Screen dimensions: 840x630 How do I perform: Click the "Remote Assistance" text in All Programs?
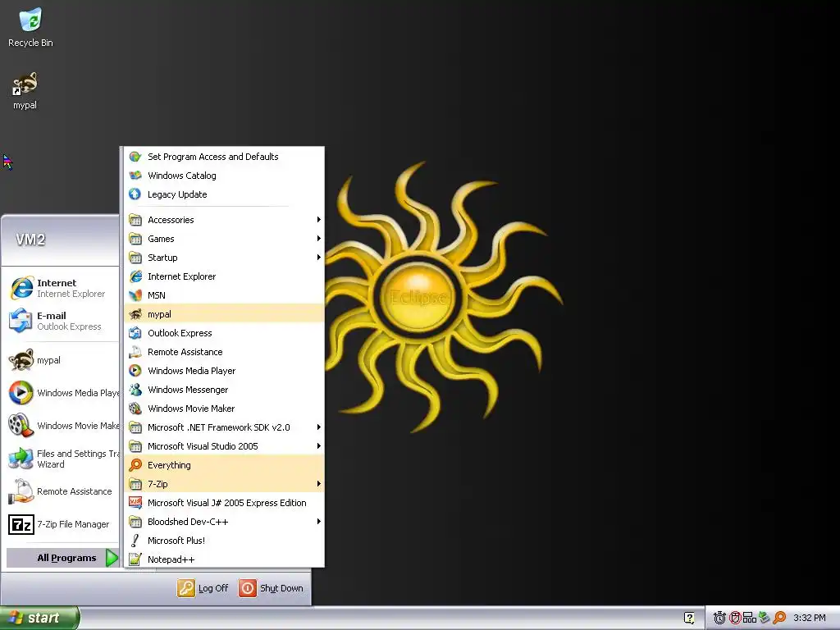(185, 352)
